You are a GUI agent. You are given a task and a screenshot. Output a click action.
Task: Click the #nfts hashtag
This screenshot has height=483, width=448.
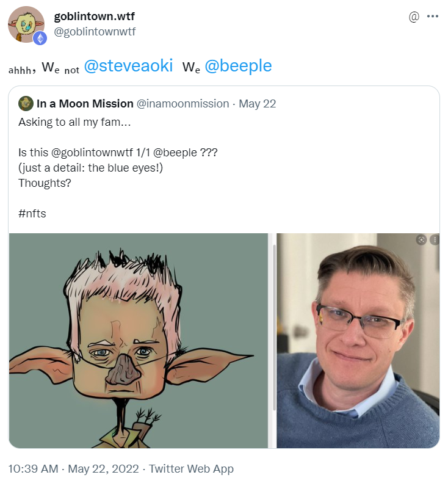coord(32,214)
